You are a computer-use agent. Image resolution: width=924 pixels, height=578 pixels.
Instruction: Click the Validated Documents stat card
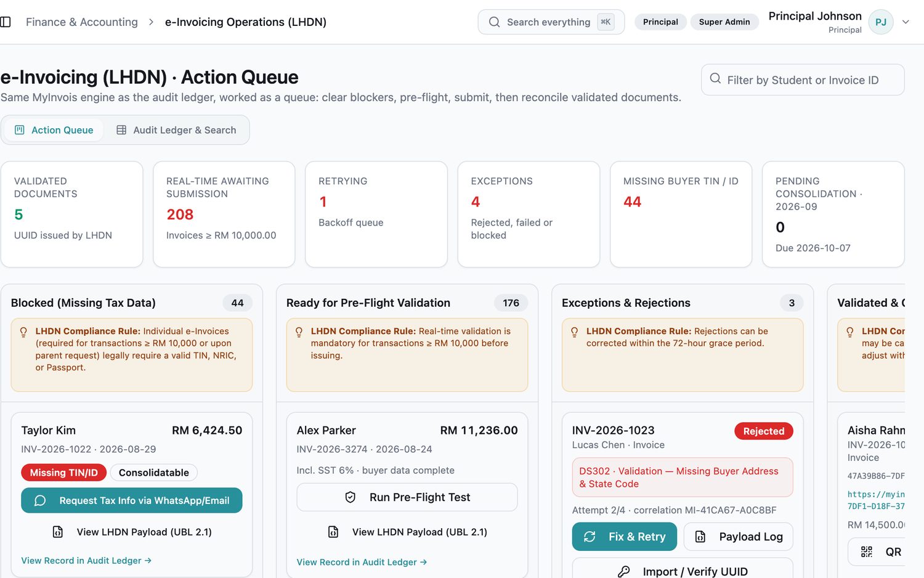[72, 214]
